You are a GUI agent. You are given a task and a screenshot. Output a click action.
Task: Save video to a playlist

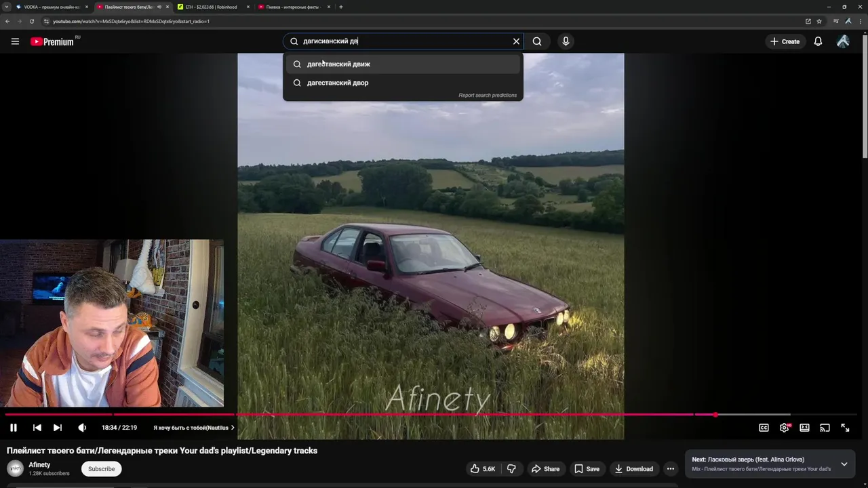click(587, 469)
